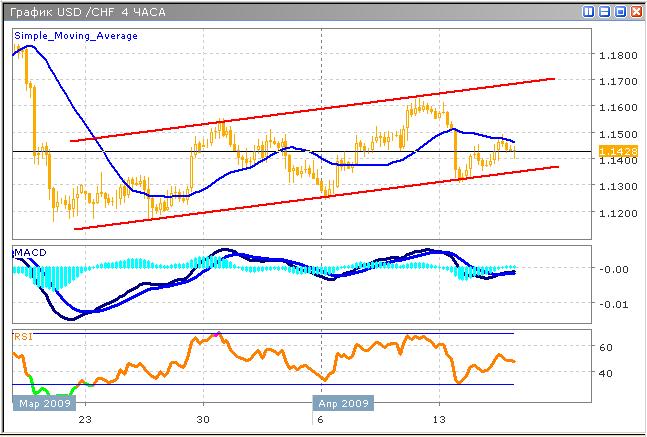
Task: Click the Simple_Moving_Average indicator label
Action: [76, 35]
